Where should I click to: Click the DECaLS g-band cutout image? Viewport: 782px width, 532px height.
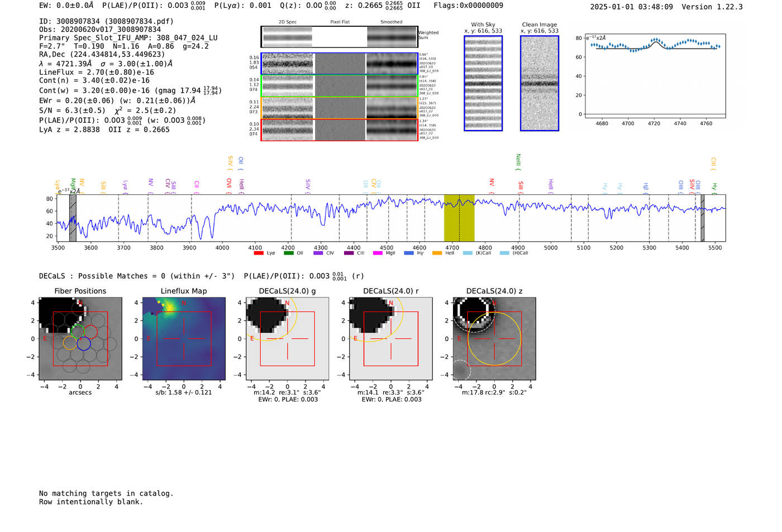pos(287,339)
